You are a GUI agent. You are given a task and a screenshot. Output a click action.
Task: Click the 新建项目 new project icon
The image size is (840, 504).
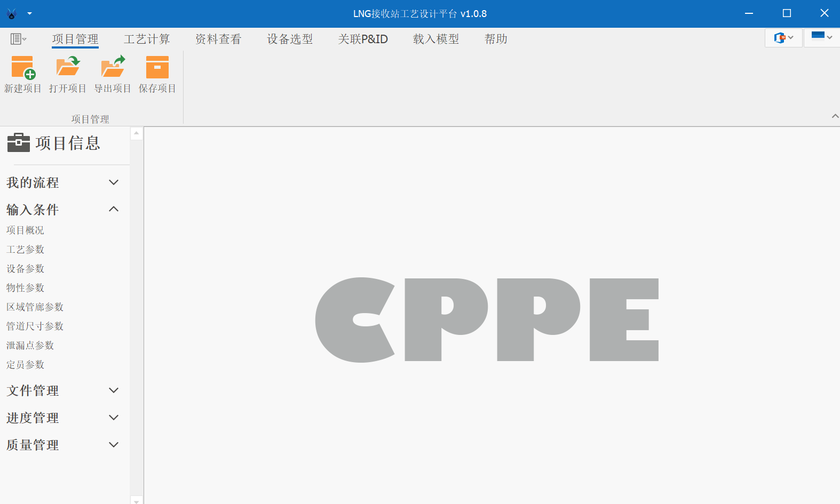23,68
